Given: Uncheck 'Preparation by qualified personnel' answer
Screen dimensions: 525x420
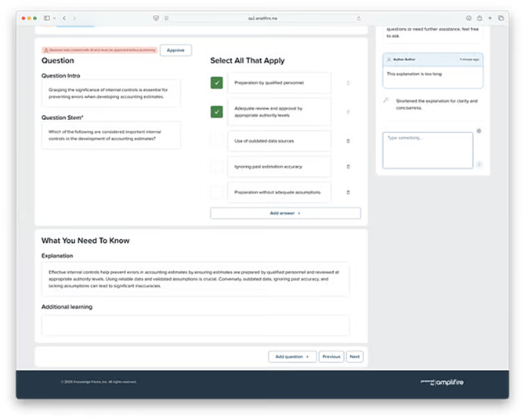Looking at the screenshot, I should pos(216,83).
